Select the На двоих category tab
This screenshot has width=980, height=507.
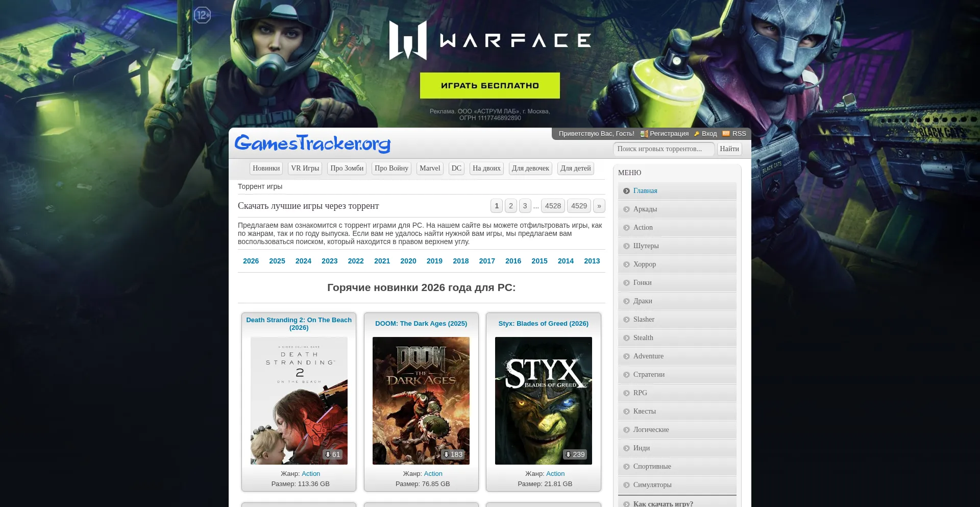[486, 168]
